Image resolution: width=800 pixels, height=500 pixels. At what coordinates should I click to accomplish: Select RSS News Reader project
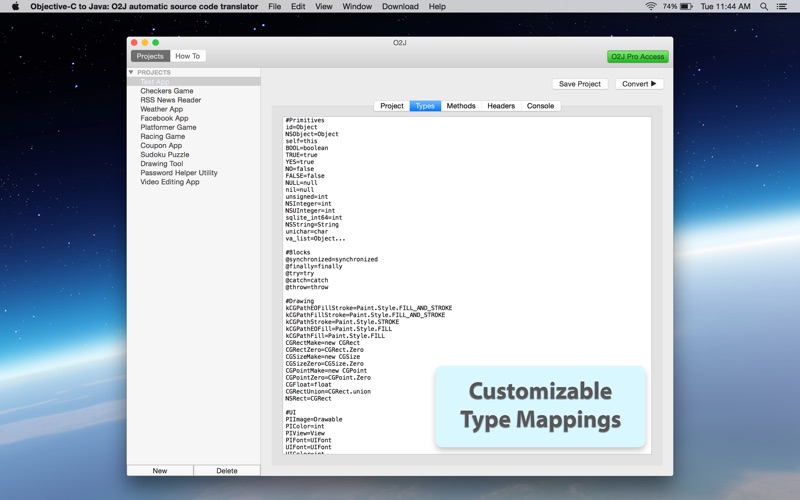point(194,100)
